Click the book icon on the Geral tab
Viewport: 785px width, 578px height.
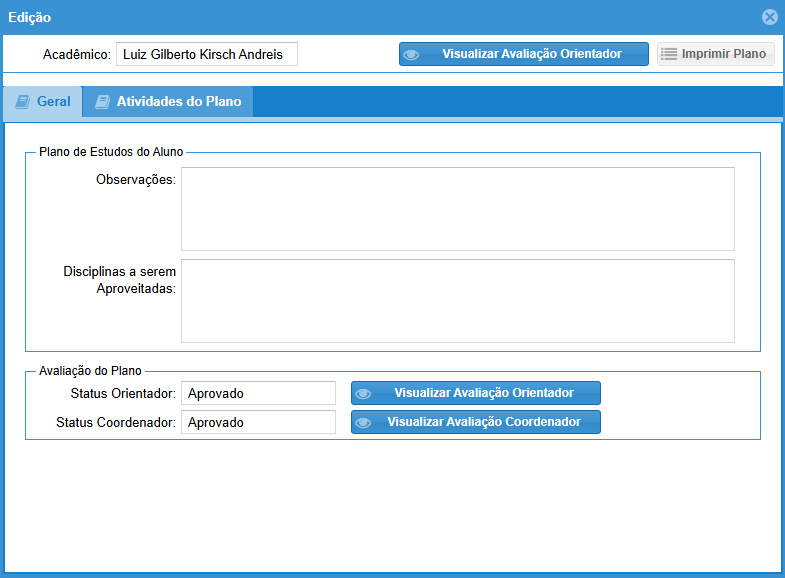pyautogui.click(x=22, y=102)
